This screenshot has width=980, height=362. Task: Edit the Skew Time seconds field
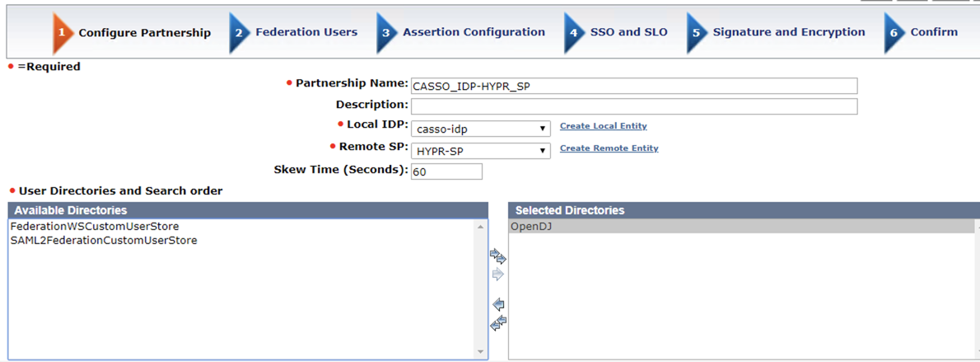pos(446,172)
